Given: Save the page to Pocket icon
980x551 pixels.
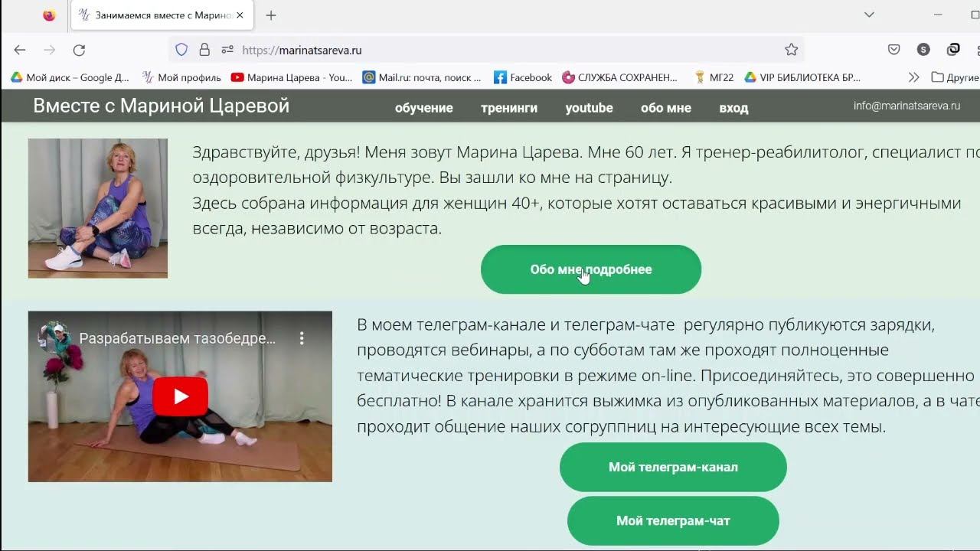Looking at the screenshot, I should click(x=893, y=50).
